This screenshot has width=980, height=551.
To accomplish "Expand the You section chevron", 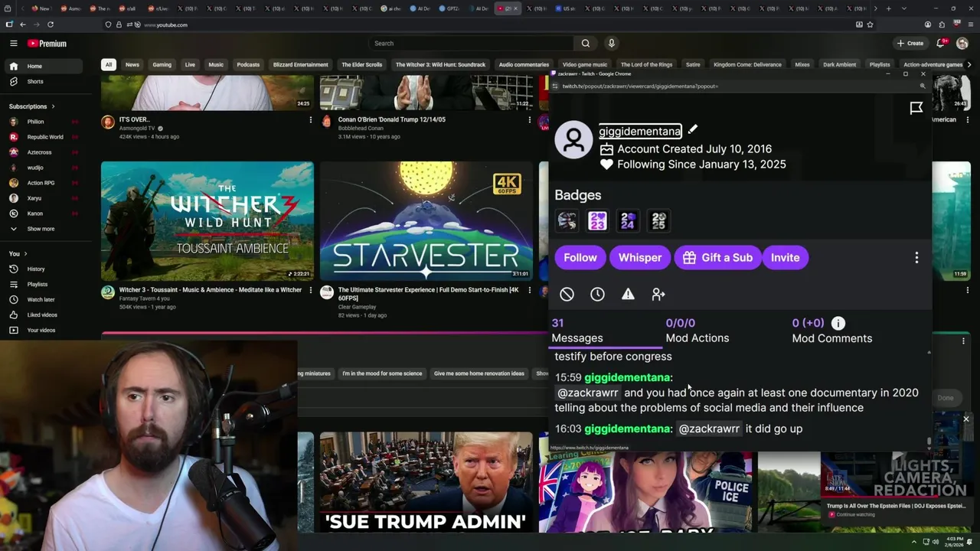I will point(25,254).
